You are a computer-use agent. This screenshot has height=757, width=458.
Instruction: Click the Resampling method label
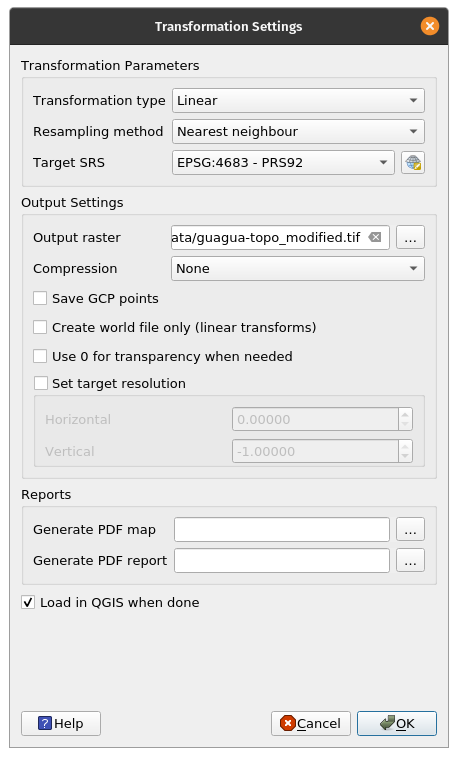point(98,131)
